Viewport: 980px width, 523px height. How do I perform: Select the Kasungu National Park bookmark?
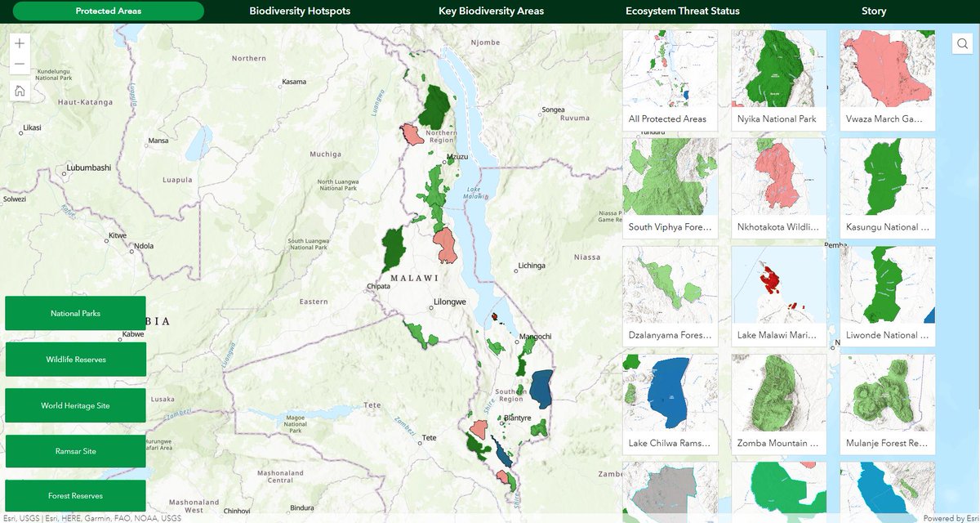click(888, 189)
